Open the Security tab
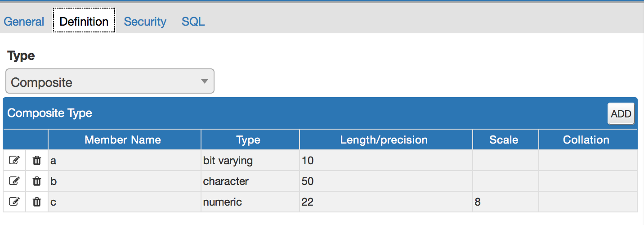The image size is (644, 225). (x=145, y=22)
